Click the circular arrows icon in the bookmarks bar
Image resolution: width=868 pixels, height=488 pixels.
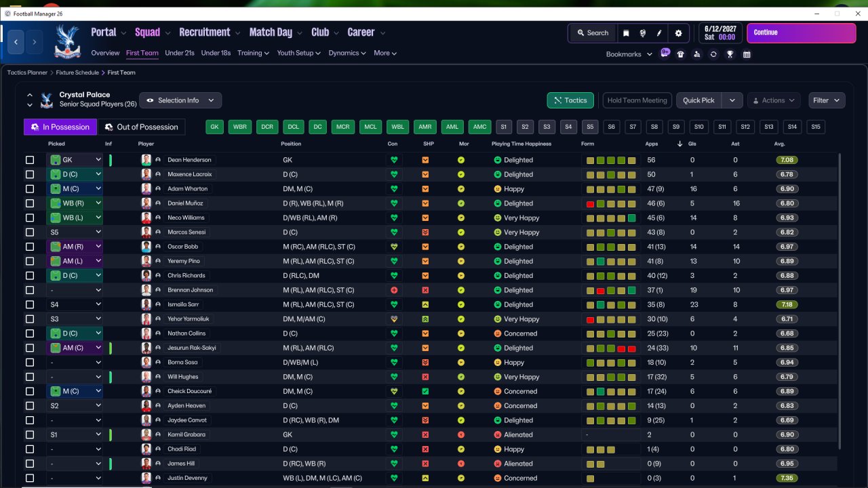(713, 54)
